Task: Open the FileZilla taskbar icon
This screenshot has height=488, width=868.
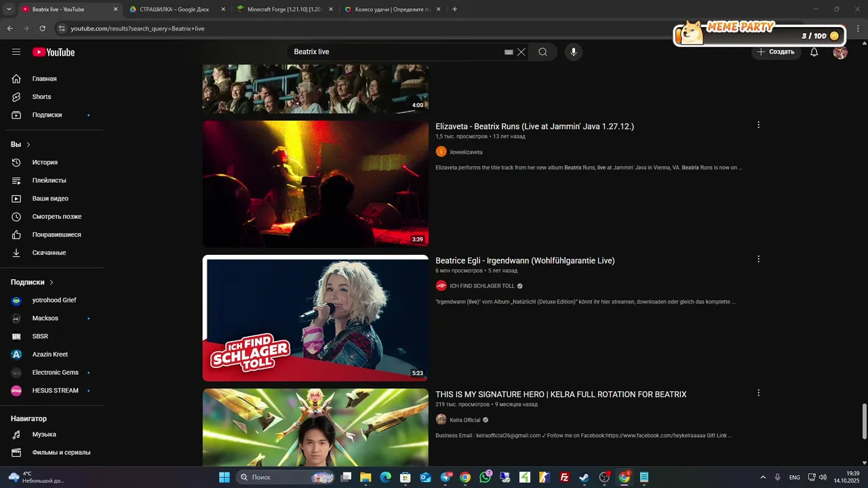Action: pyautogui.click(x=564, y=477)
